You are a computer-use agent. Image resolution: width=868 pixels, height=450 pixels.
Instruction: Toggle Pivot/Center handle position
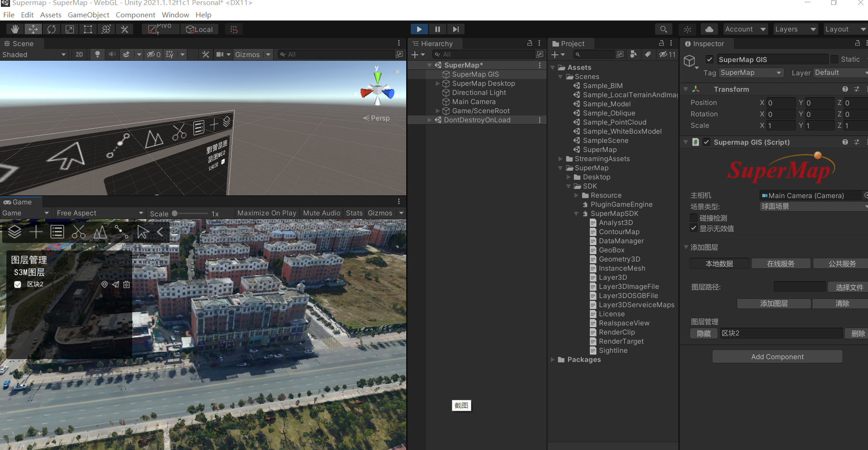[160, 29]
